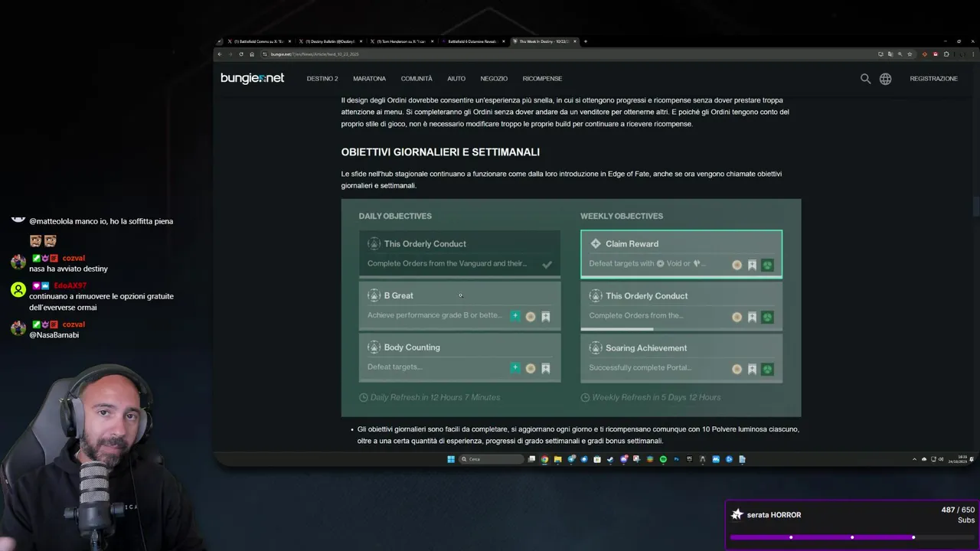Open Discord from the taskbar
This screenshot has width=980, height=551.
[624, 459]
